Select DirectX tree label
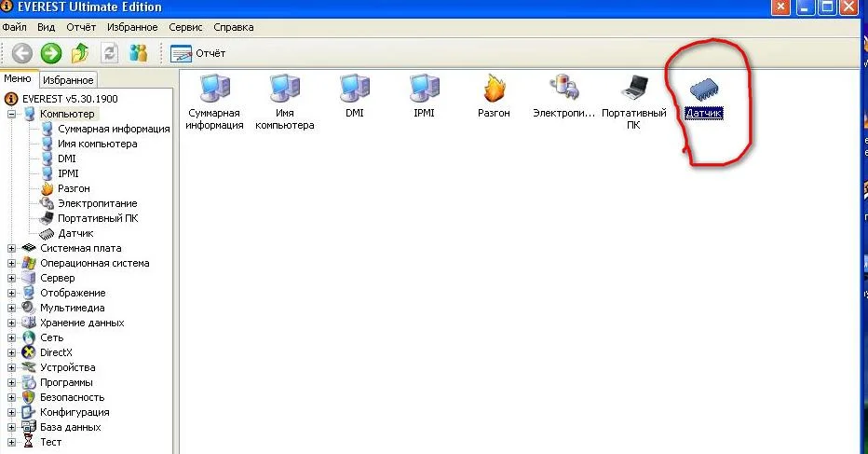This screenshot has height=454, width=868. (56, 352)
